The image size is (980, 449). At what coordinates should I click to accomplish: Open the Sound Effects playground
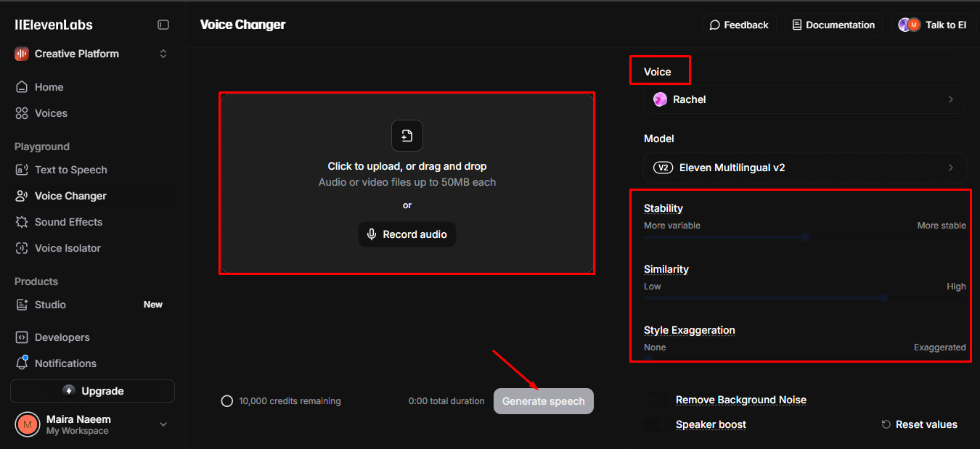68,222
